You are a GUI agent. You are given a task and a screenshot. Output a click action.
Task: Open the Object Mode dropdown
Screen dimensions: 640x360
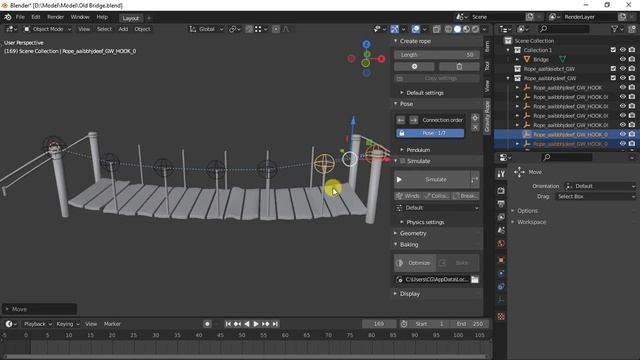47,29
